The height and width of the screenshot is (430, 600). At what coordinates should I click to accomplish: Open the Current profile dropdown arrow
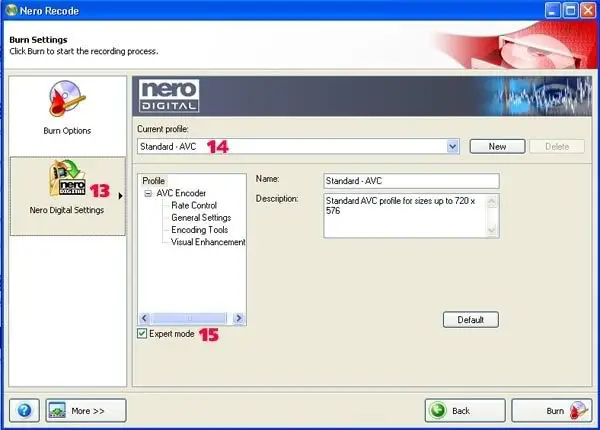point(453,147)
